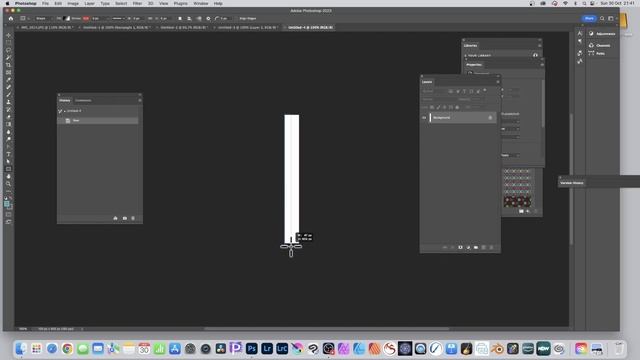The width and height of the screenshot is (640, 360).
Task: Select the Type tool
Action: [9, 154]
